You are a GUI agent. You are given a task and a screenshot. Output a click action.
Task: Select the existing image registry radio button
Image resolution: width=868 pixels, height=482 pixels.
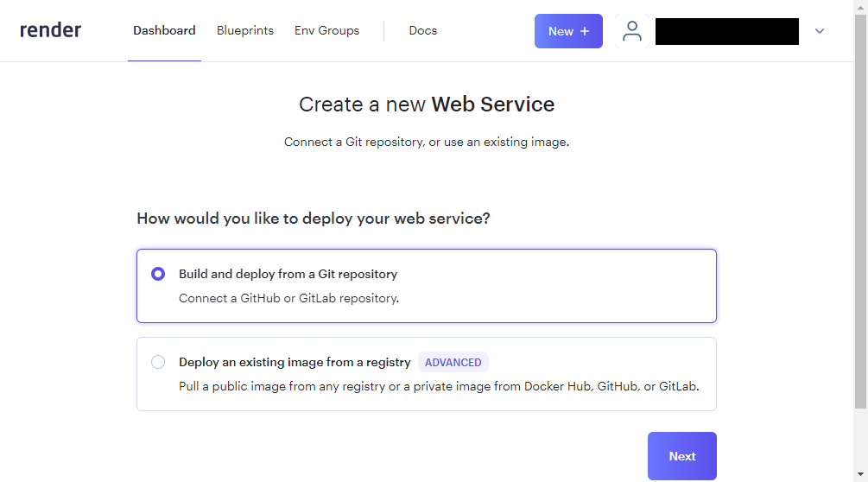click(x=158, y=362)
